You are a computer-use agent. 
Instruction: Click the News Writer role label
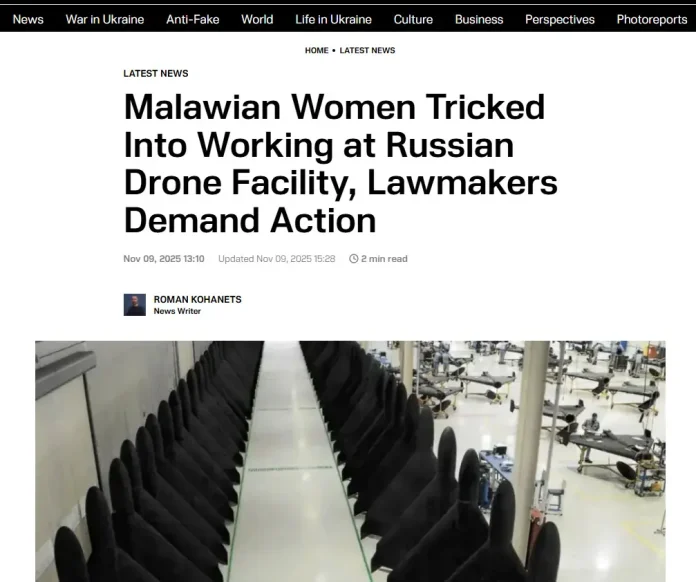(x=177, y=311)
